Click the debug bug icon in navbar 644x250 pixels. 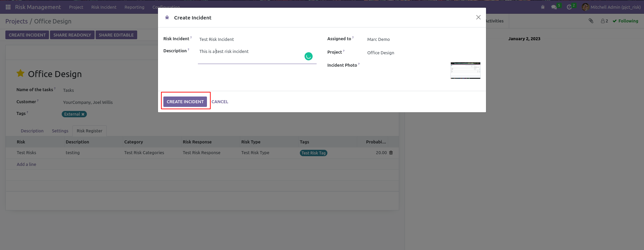[x=543, y=7]
